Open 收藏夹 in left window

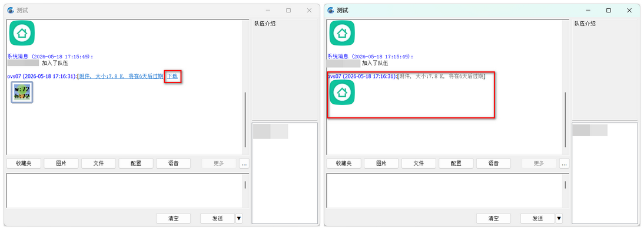(24, 163)
